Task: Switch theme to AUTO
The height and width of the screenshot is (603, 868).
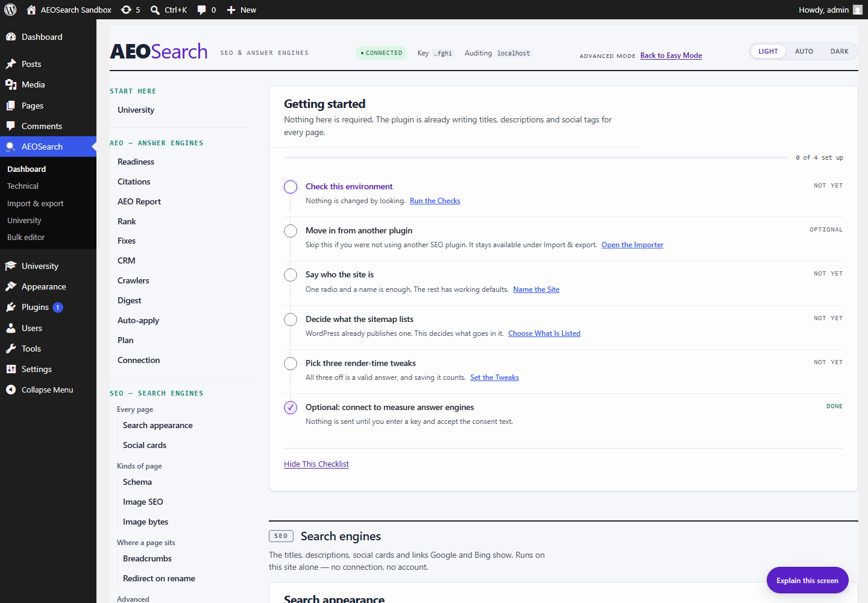Action: coord(804,51)
